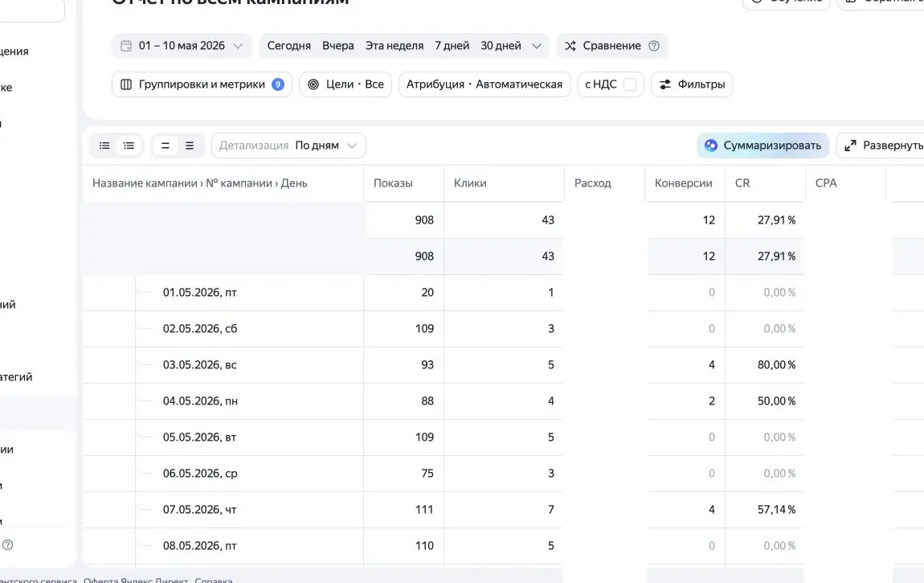The height and width of the screenshot is (583, 924).
Task: Click the blue 9 metrics badge
Action: [277, 84]
